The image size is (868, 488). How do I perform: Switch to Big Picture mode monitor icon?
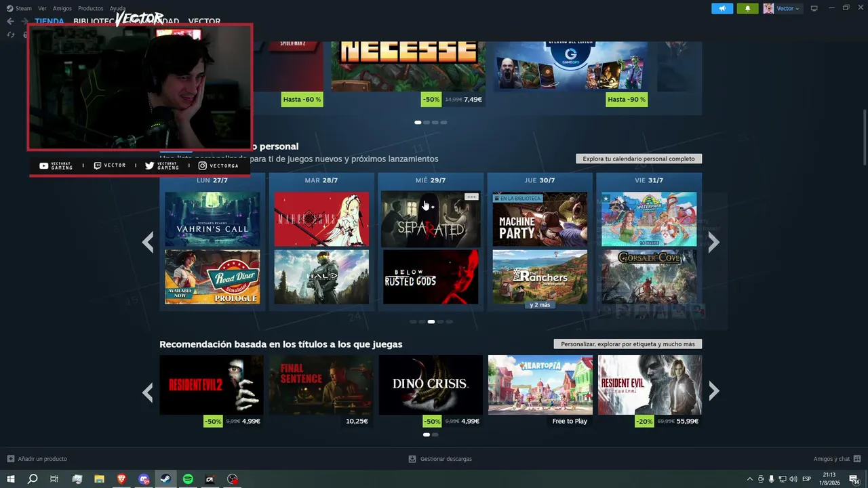point(814,8)
